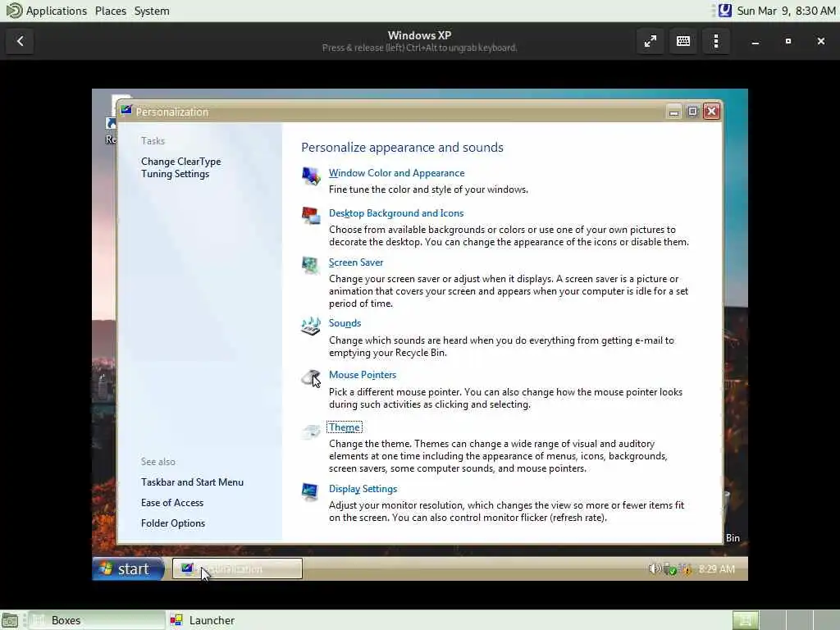Close the Personalization window

tap(711, 112)
